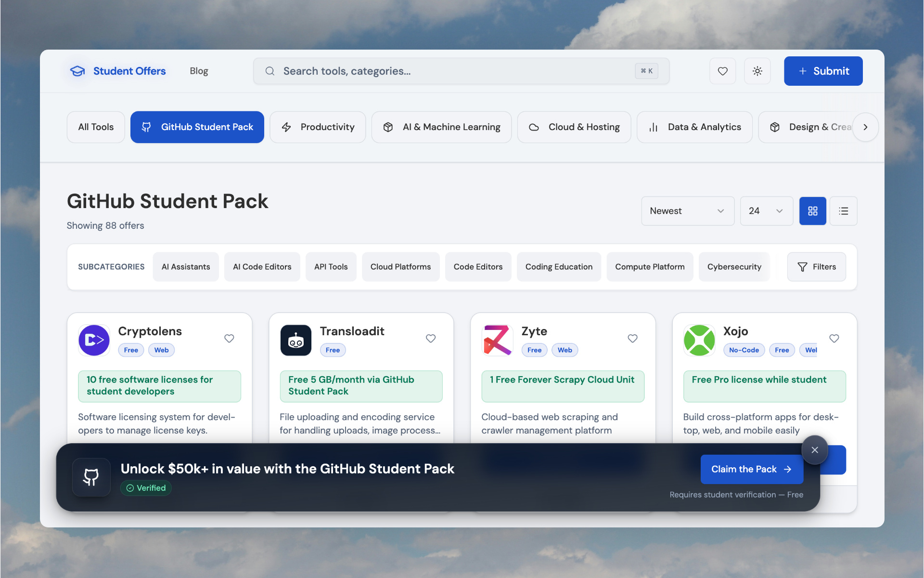This screenshot has height=578, width=924.
Task: Filter by Cybersecurity subcategory
Action: (x=734, y=267)
